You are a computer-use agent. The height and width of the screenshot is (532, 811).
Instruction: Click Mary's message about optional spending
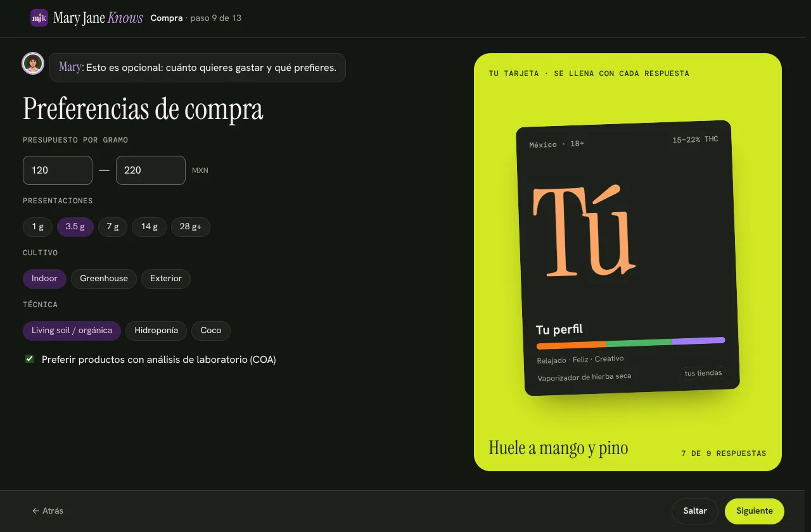(x=198, y=67)
